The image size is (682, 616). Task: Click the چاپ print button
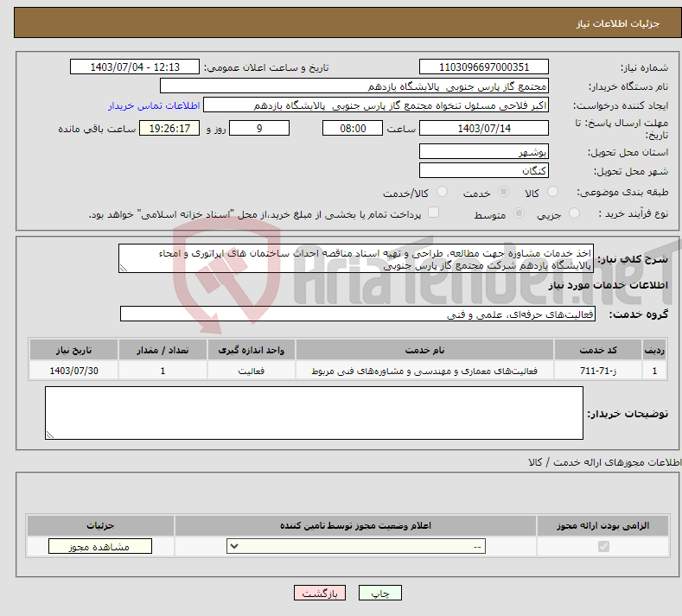[x=380, y=593]
